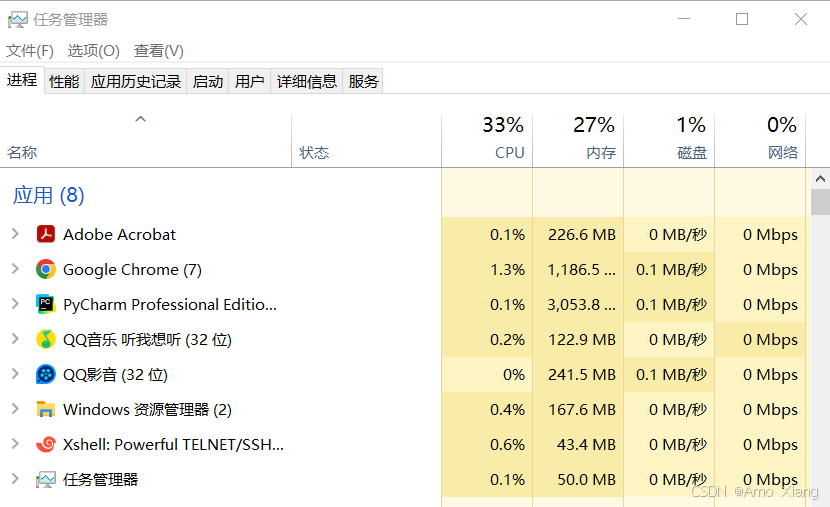Click the 0.4% CPU value for 资源管理器

(x=507, y=409)
